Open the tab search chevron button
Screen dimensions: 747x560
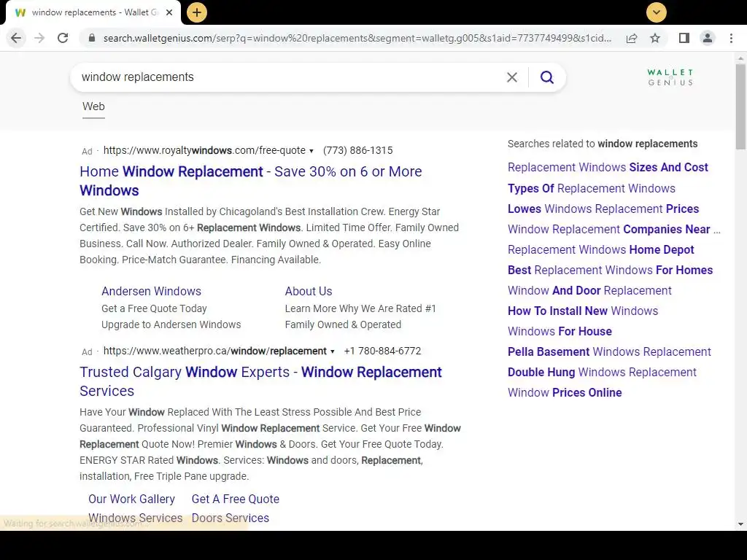657,12
